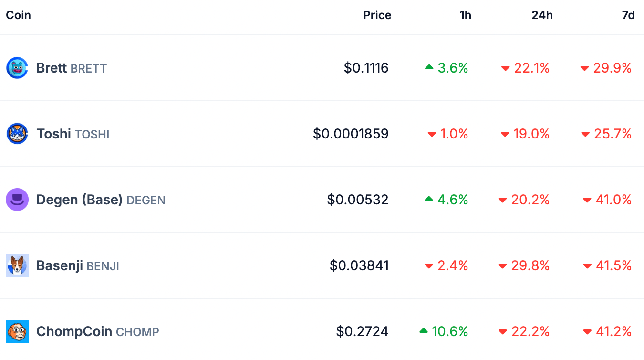
Task: Click the up arrow beside ChompCoin's 10.6%
Action: click(x=425, y=331)
